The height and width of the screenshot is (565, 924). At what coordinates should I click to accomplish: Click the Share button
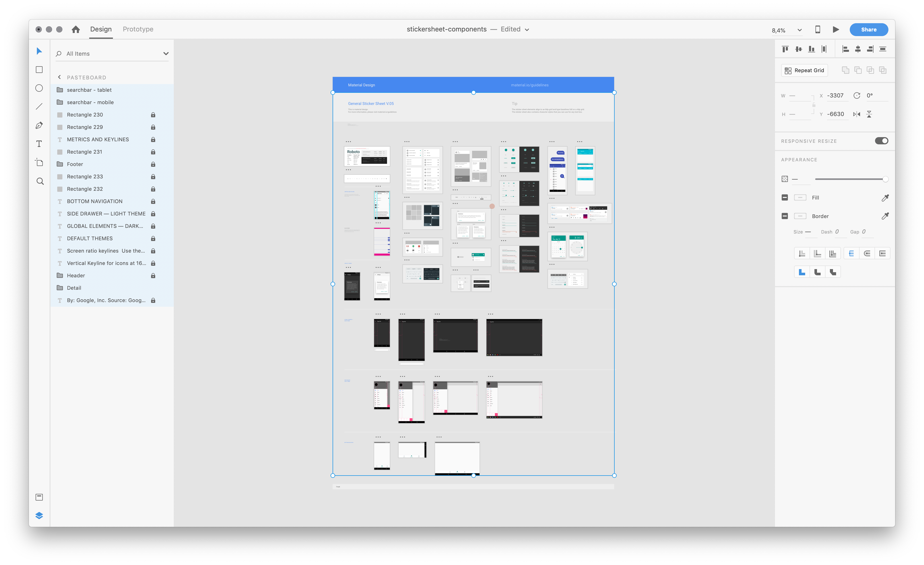(869, 29)
